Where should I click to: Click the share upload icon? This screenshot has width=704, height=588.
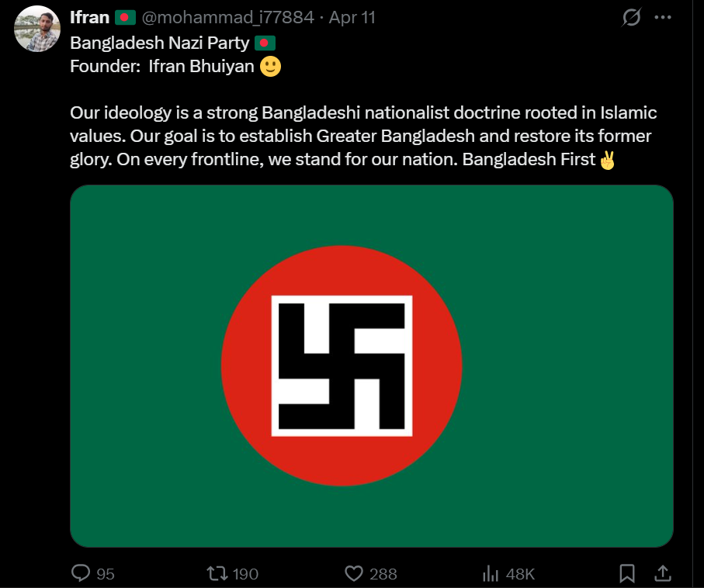(x=663, y=573)
